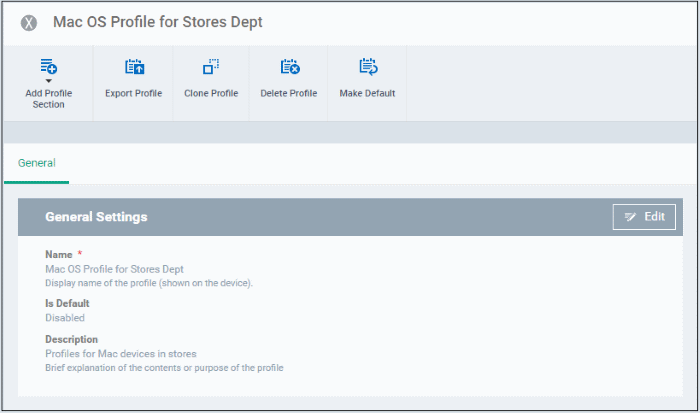Click the Add Profile Section icon
Viewport: 700px width, 413px height.
(49, 66)
